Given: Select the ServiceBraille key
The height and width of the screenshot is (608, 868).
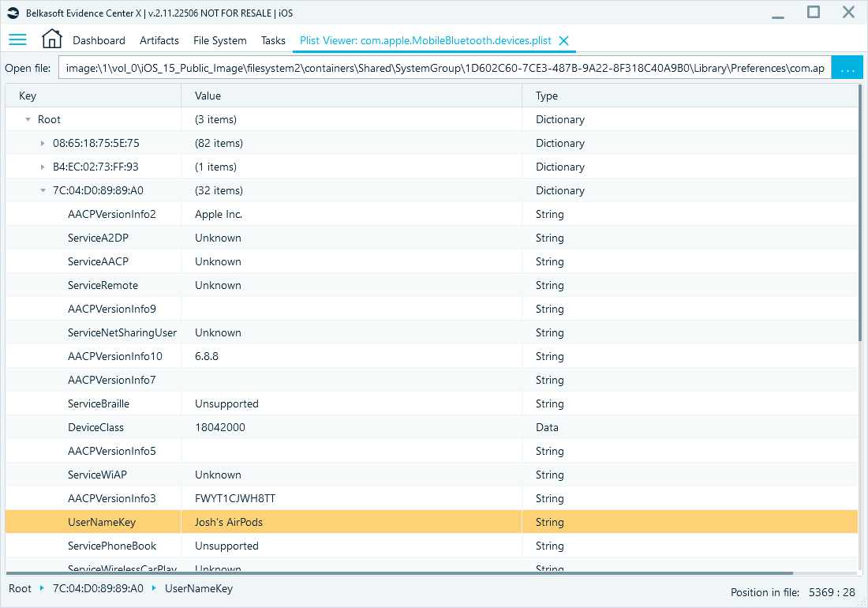Looking at the screenshot, I should (99, 403).
